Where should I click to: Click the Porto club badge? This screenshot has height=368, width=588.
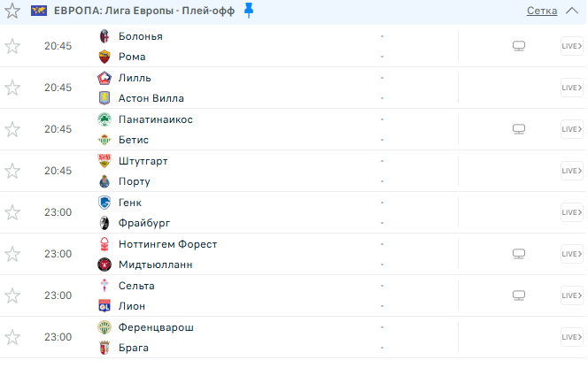point(104,181)
